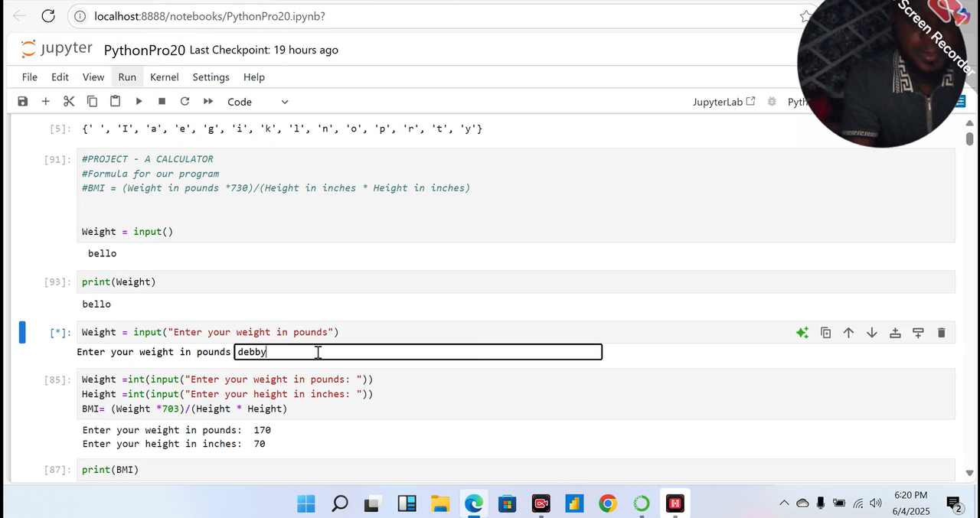Viewport: 980px width, 518px height.
Task: Click the Last Checkpoint: 19 hours ago text
Action: click(x=263, y=50)
